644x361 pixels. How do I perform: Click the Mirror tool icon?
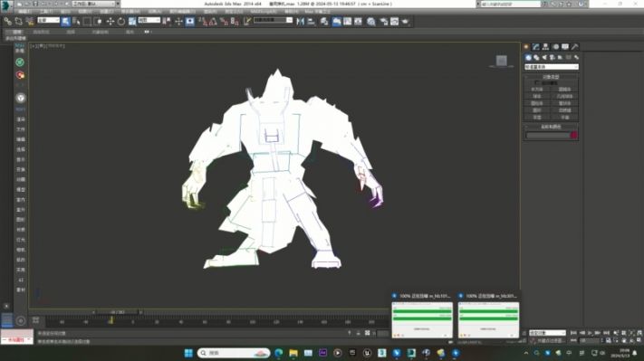[300, 22]
